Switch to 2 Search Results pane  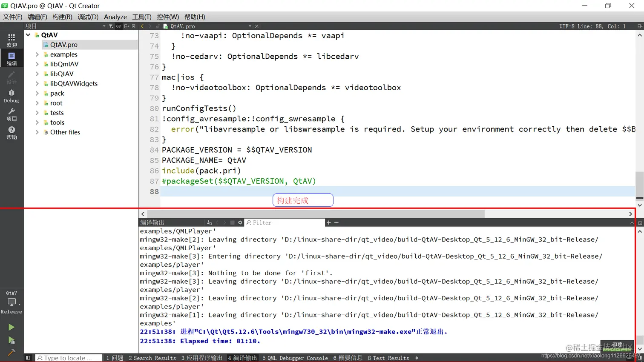(152, 358)
